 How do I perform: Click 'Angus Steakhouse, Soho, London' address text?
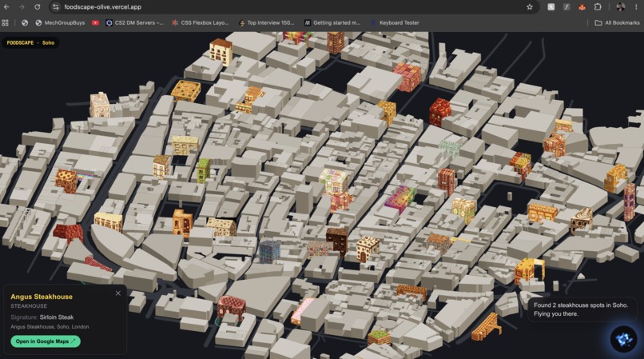coord(50,327)
